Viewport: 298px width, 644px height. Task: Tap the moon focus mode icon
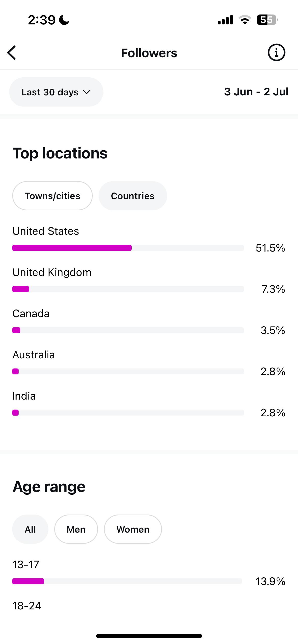coord(64,20)
